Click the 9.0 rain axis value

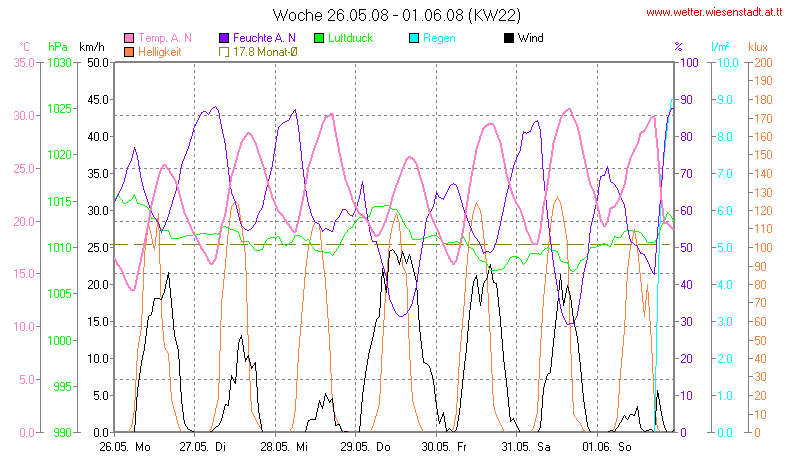click(725, 100)
